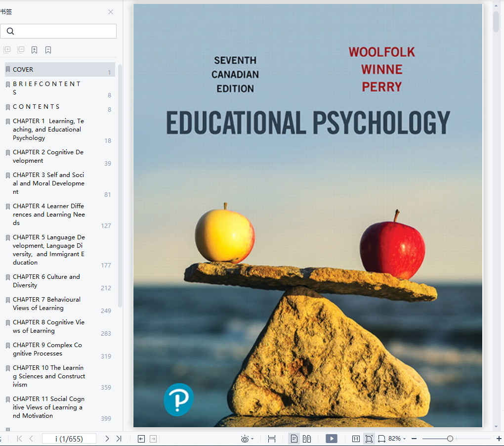Click page number 399 in the bookmark list
The image size is (504, 446).
106,418
